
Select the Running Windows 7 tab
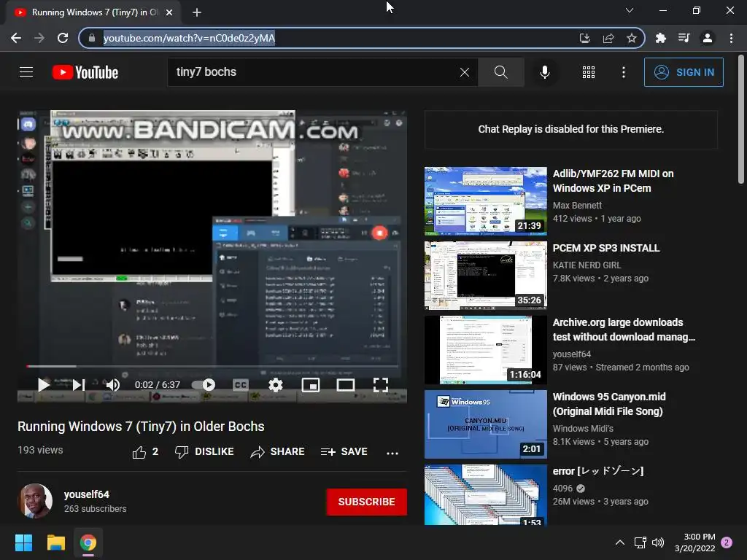(x=93, y=12)
